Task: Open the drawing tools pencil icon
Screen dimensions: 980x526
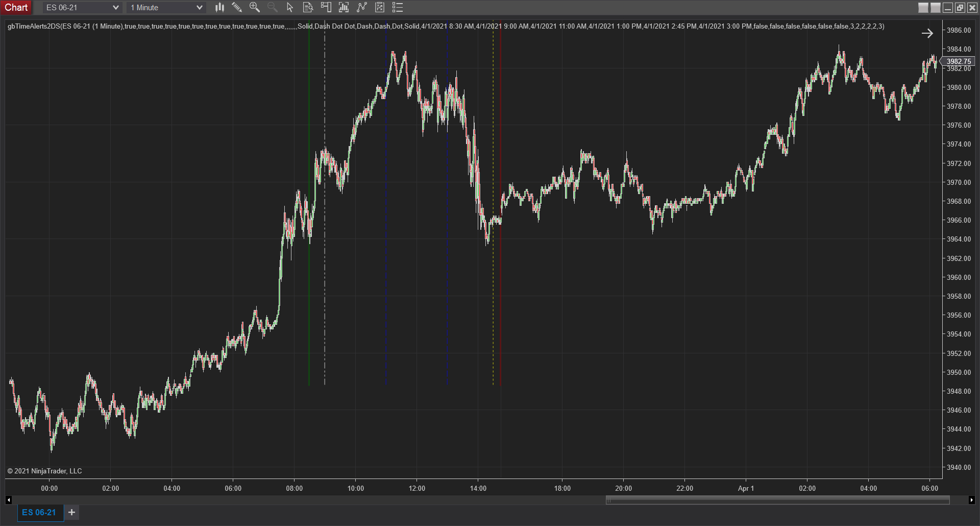Action: tap(237, 7)
